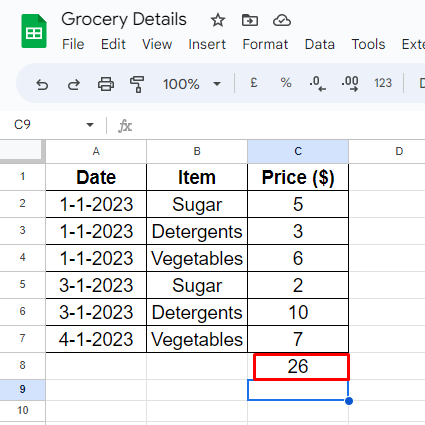This screenshot has height=425, width=425.
Task: Select row 5 header
Action: tap(22, 284)
